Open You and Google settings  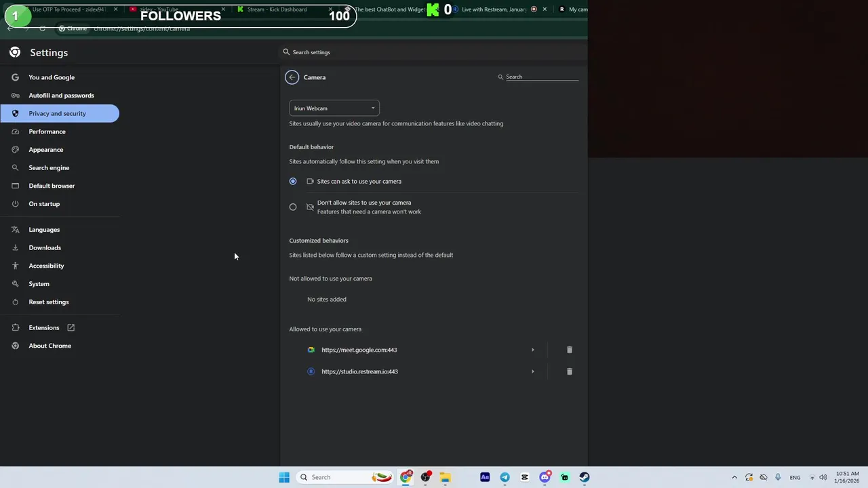[x=52, y=77]
